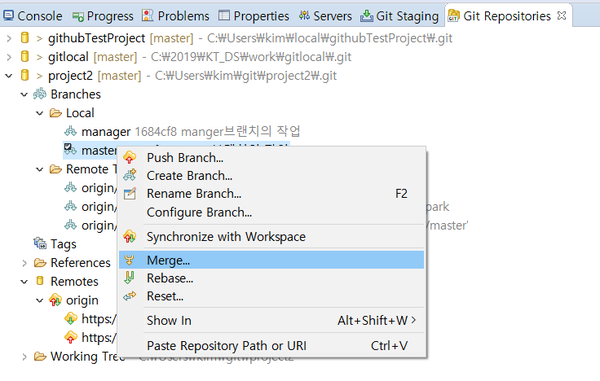Choose Push Branch... from context menu
The height and width of the screenshot is (381, 600).
coord(271,158)
